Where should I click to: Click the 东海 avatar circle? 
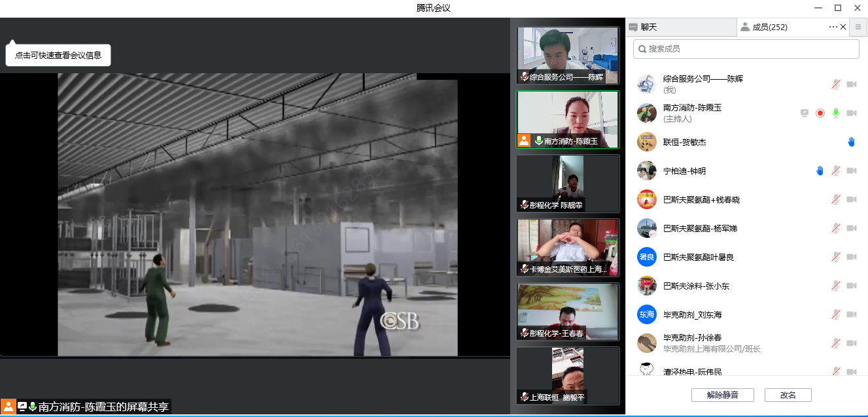[x=647, y=314]
